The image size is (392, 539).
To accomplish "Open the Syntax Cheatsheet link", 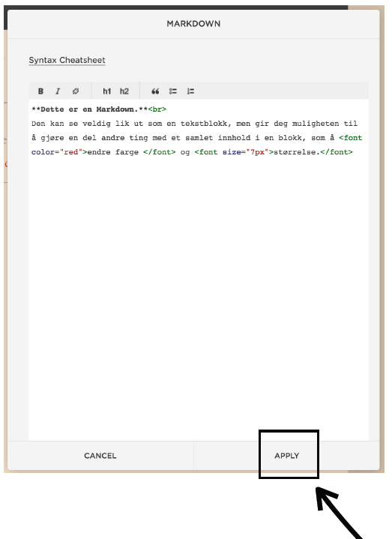I will tap(67, 60).
